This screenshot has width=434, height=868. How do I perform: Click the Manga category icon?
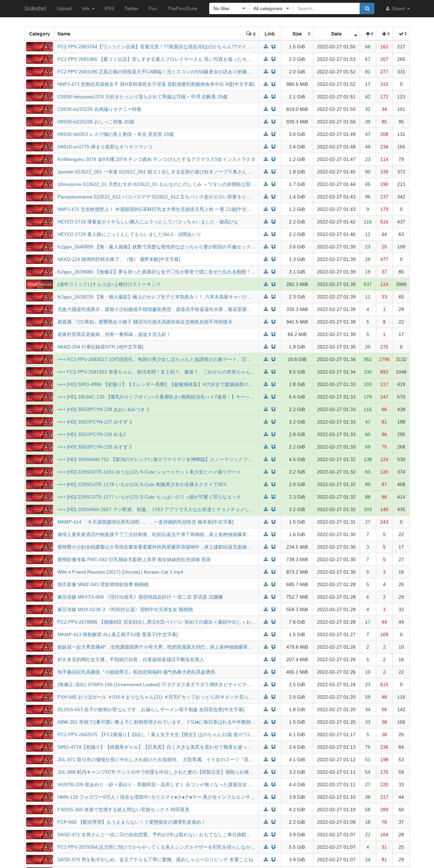point(40,284)
